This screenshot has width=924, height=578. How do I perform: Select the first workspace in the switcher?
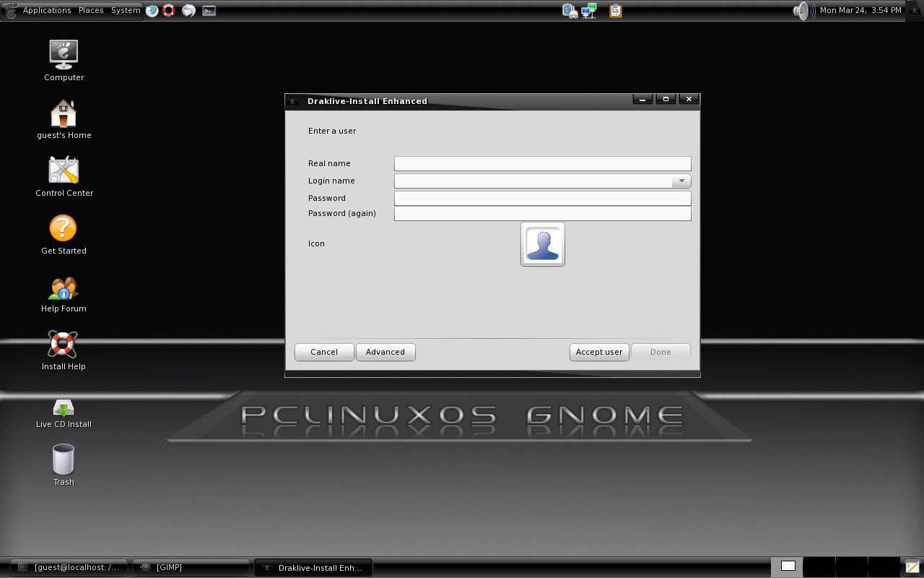(788, 566)
